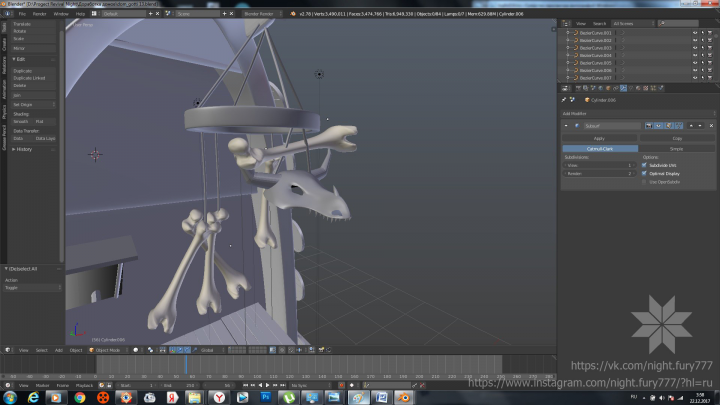Viewport: 720px width, 405px height.
Task: Toggle renderability camera for BezierCurve.007
Action: tap(710, 78)
